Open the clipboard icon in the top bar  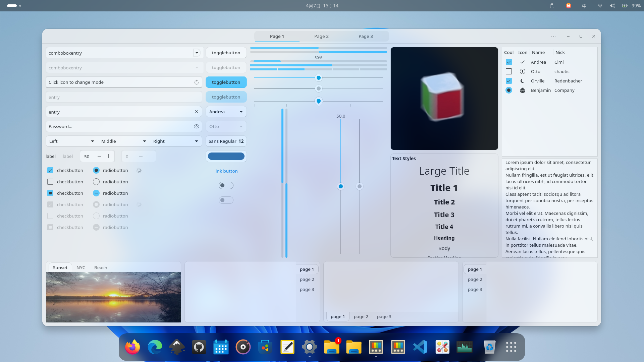pos(552,6)
